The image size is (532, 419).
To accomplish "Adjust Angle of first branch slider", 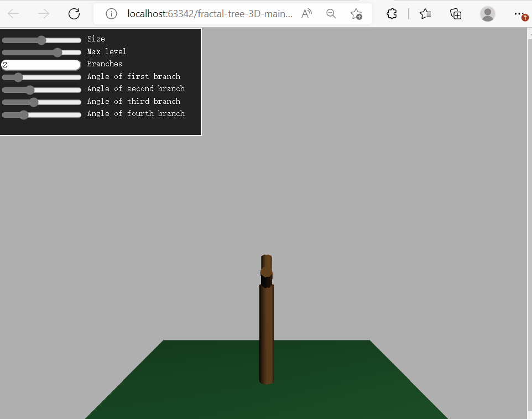I will (x=41, y=77).
